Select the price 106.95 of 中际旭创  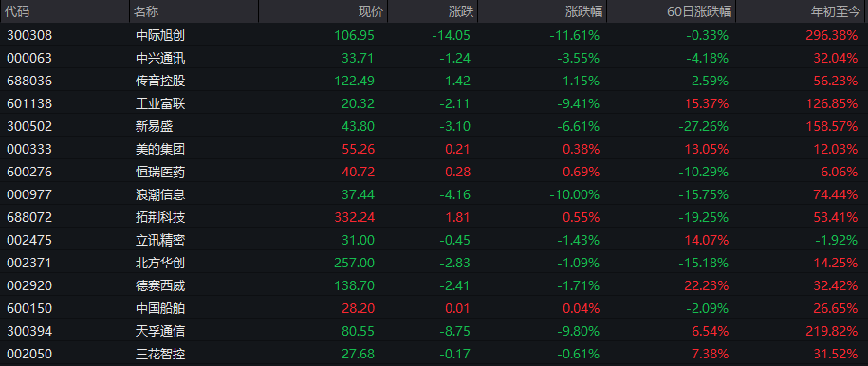pyautogui.click(x=354, y=35)
